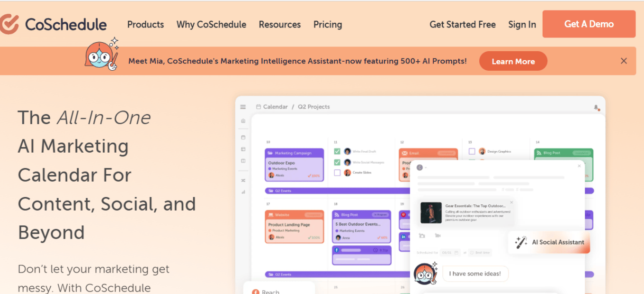Image resolution: width=644 pixels, height=294 pixels.
Task: Expand the Why CoSchedule menu
Action: tap(211, 24)
